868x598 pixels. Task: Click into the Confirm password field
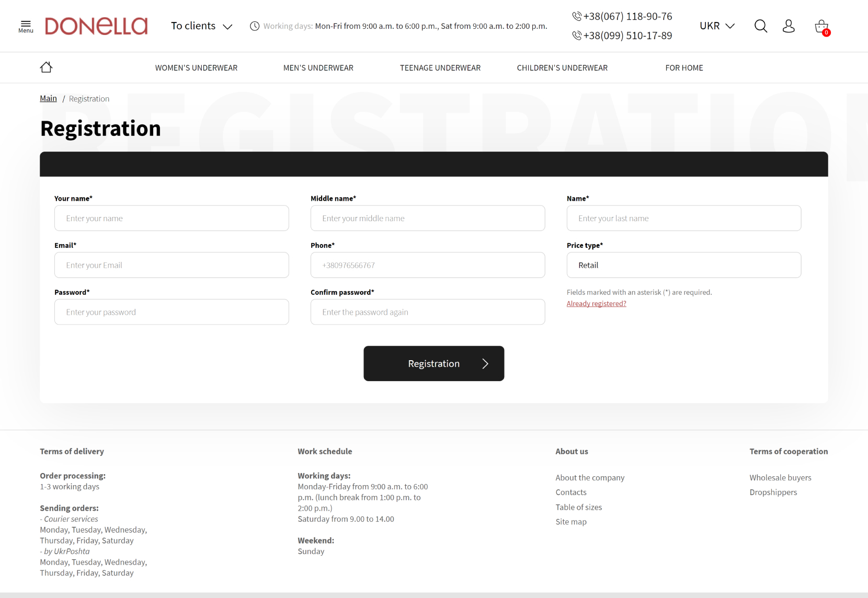pos(427,312)
